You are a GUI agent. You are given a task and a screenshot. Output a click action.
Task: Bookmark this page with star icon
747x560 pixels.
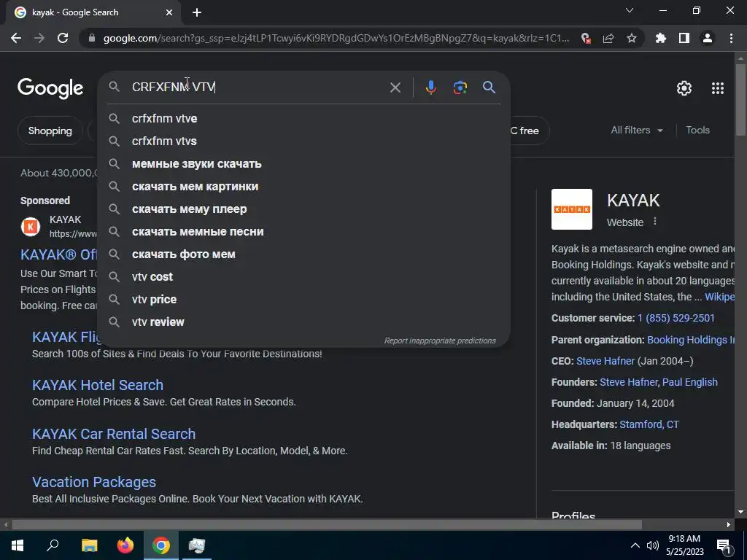pos(632,38)
